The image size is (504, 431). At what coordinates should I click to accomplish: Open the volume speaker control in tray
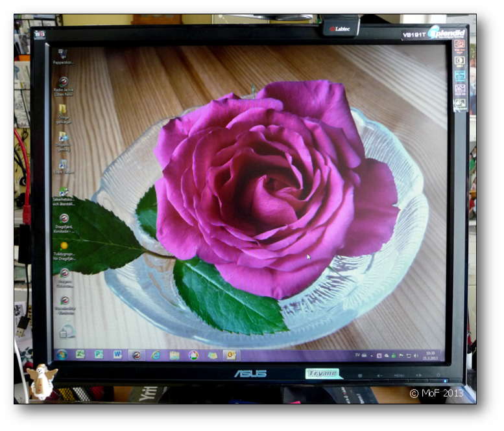pyautogui.click(x=415, y=355)
